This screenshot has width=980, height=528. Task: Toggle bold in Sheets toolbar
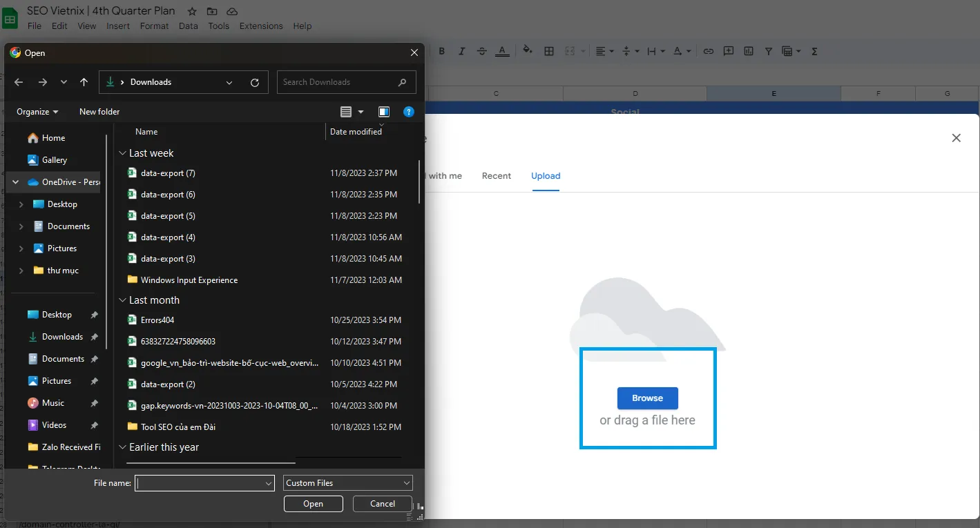click(x=442, y=51)
